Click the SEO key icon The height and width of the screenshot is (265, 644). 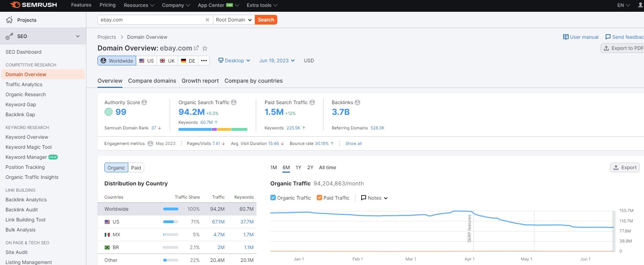tap(9, 36)
